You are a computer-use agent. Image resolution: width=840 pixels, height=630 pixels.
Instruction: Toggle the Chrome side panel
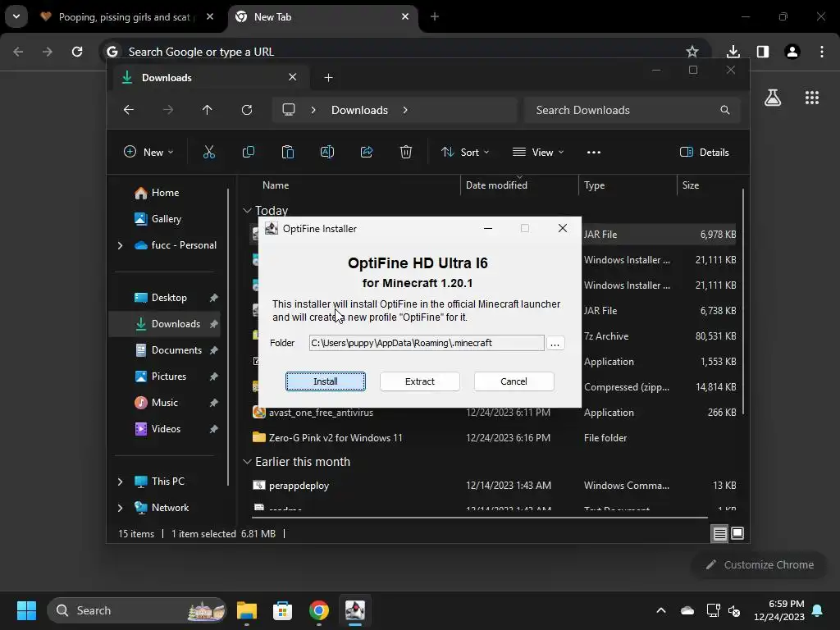[x=763, y=52]
